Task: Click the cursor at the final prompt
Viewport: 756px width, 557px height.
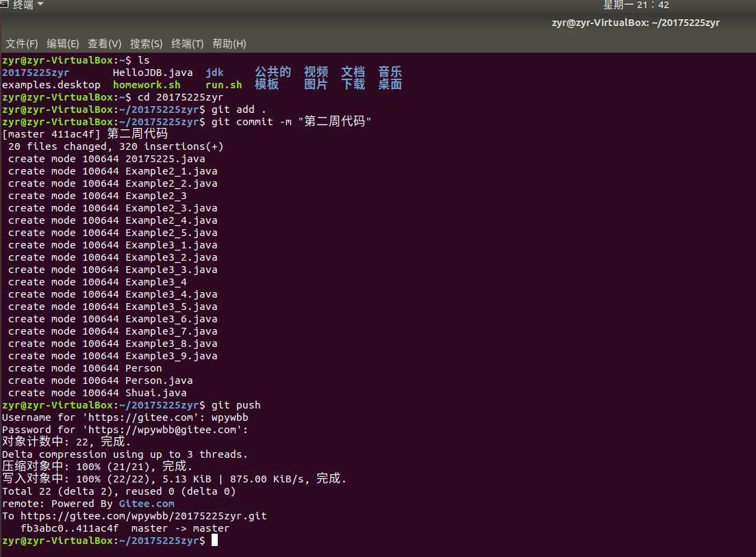Action: [214, 541]
